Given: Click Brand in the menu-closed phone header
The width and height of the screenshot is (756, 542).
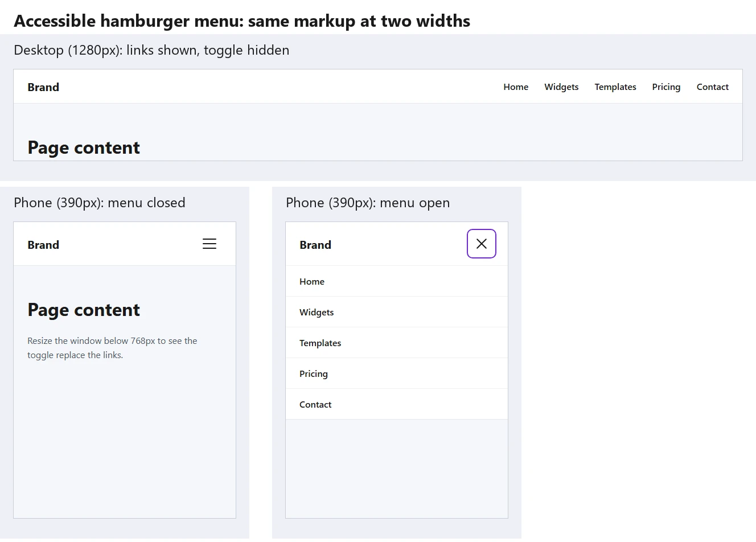Looking at the screenshot, I should 43,245.
